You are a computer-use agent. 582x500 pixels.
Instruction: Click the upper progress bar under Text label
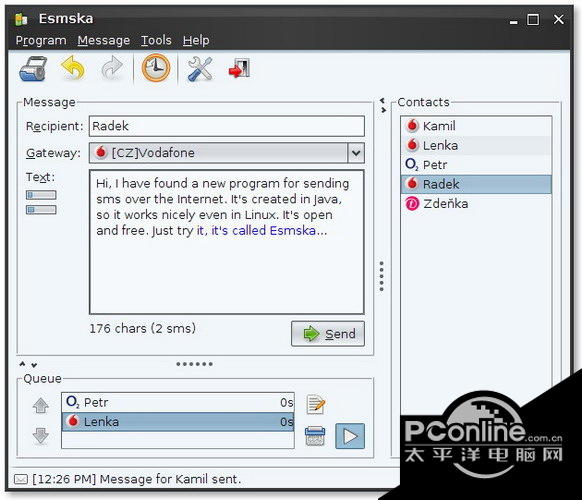(41, 195)
